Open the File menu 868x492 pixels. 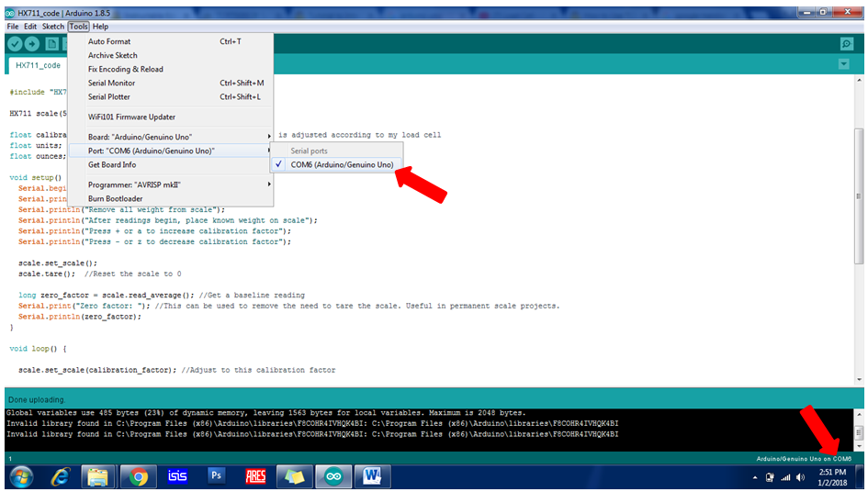12,26
